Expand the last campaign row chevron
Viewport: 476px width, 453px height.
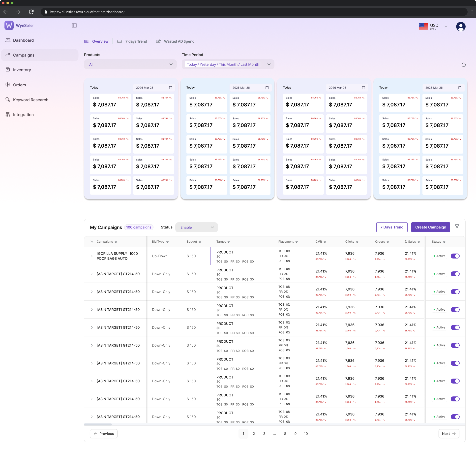[x=92, y=417]
